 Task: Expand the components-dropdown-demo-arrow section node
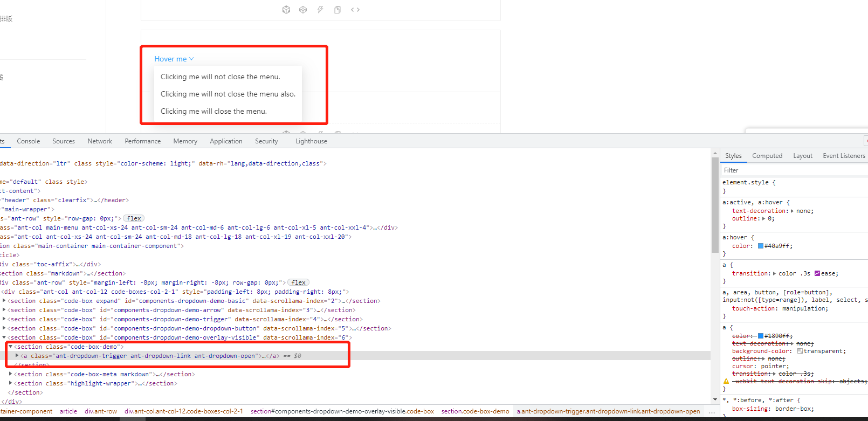click(x=4, y=310)
